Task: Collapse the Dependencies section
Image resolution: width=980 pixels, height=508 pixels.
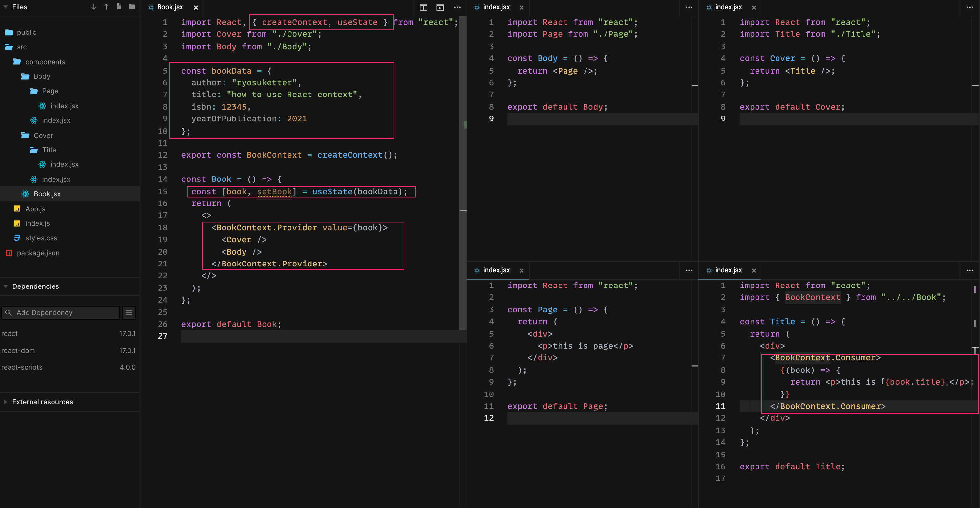Action: [x=5, y=286]
